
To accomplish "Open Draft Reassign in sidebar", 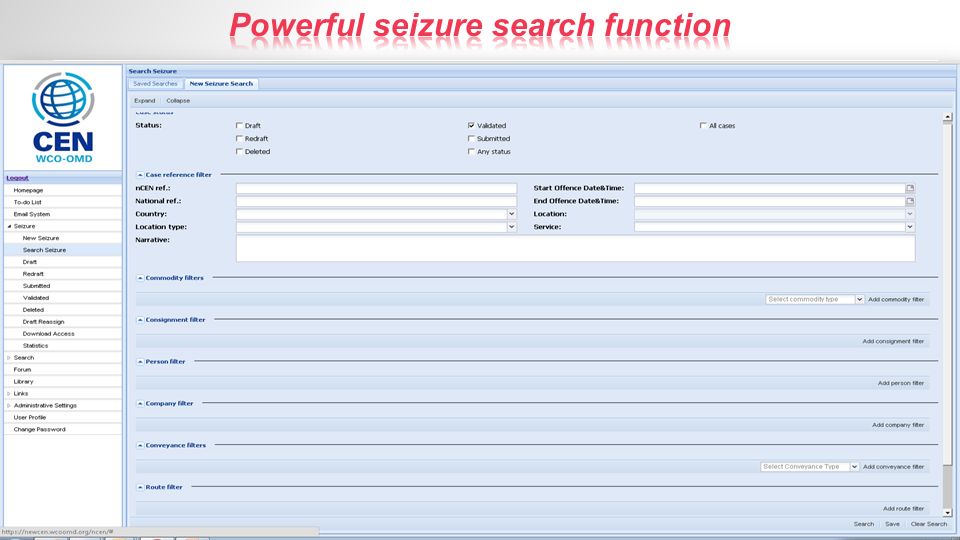I will pyautogui.click(x=43, y=322).
